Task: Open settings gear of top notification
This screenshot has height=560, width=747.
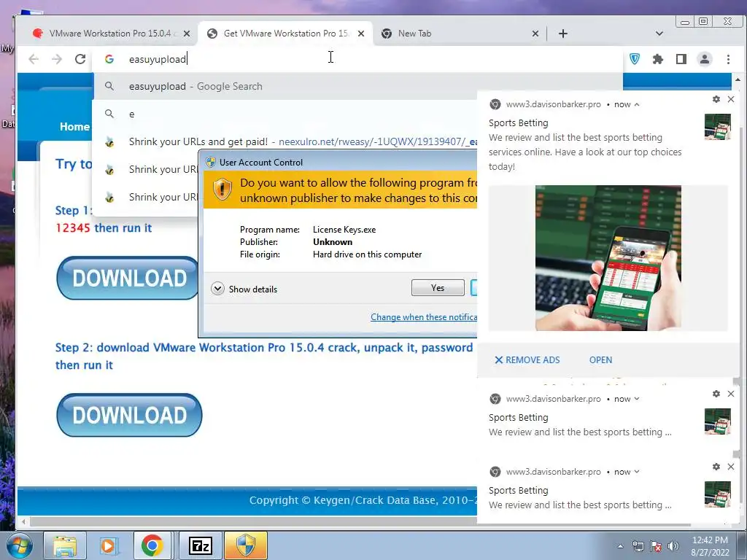Action: 716,99
